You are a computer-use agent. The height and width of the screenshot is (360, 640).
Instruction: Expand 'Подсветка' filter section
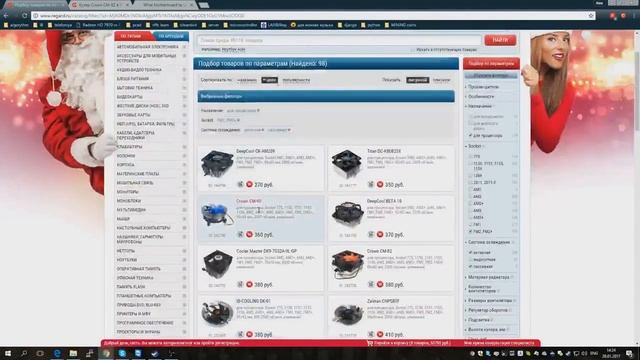479,320
